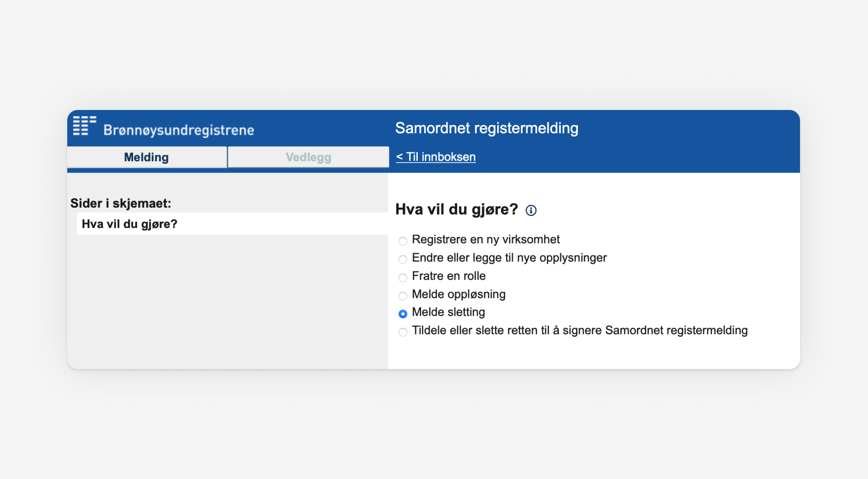The width and height of the screenshot is (868, 479).
Task: Switch to the Vedlegg tab
Action: pos(308,157)
